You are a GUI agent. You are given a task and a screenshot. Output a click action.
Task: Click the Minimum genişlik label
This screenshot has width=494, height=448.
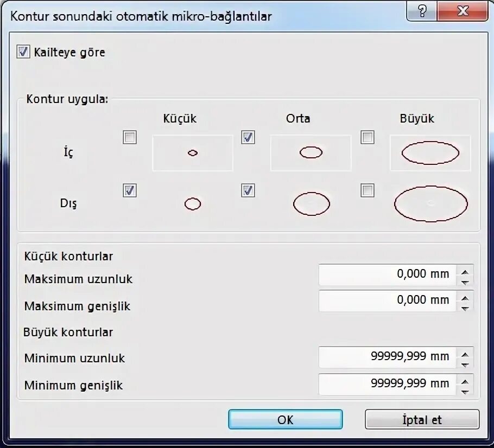(x=73, y=385)
